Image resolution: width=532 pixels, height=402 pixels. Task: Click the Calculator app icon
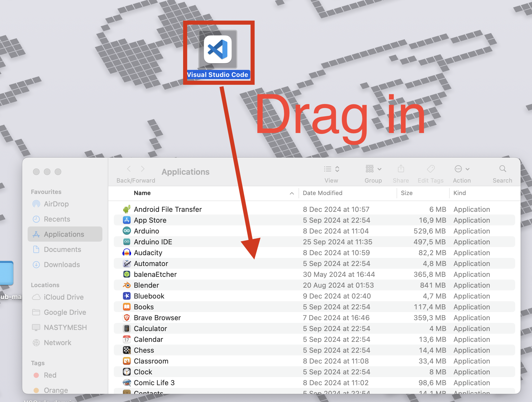click(x=126, y=328)
